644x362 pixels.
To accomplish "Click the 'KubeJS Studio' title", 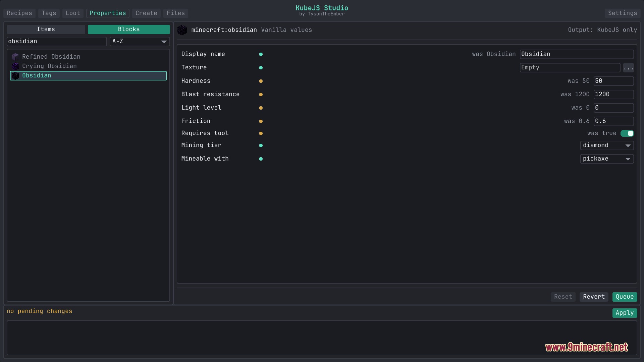I will click(x=322, y=8).
